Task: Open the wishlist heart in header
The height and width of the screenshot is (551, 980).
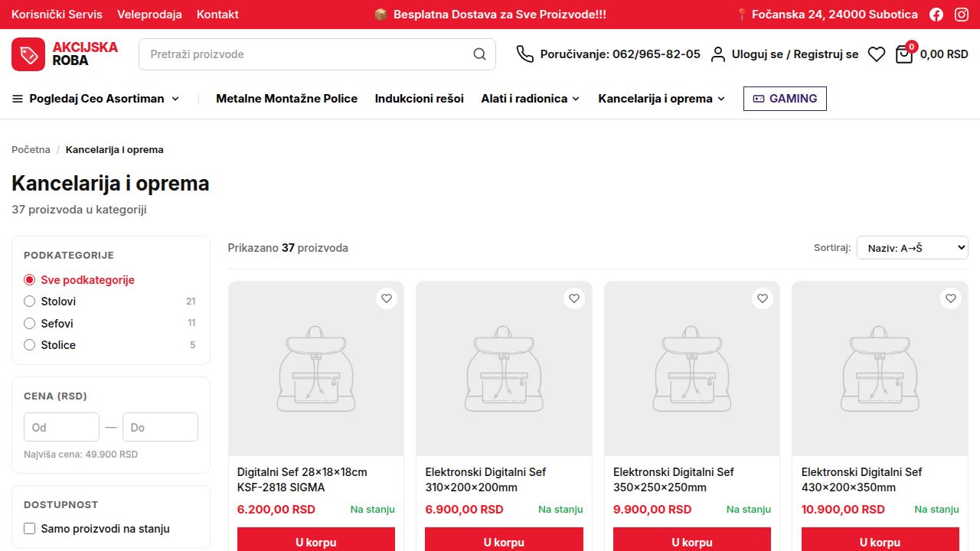Action: point(877,54)
